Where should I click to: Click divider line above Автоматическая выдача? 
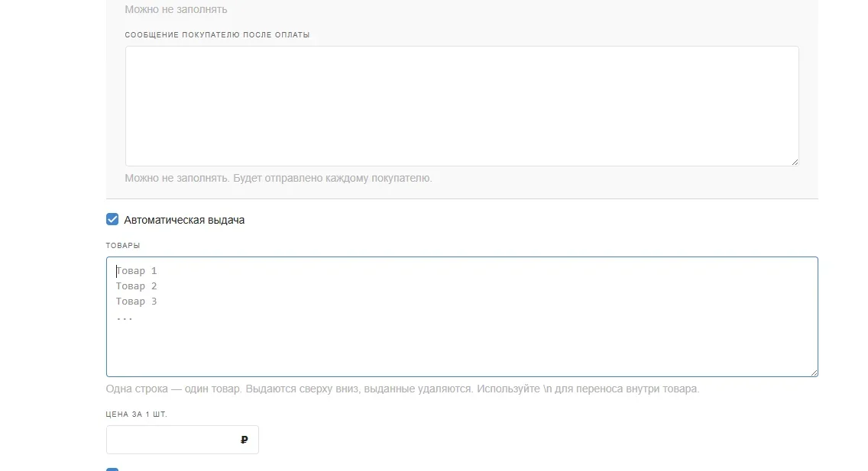(462, 199)
